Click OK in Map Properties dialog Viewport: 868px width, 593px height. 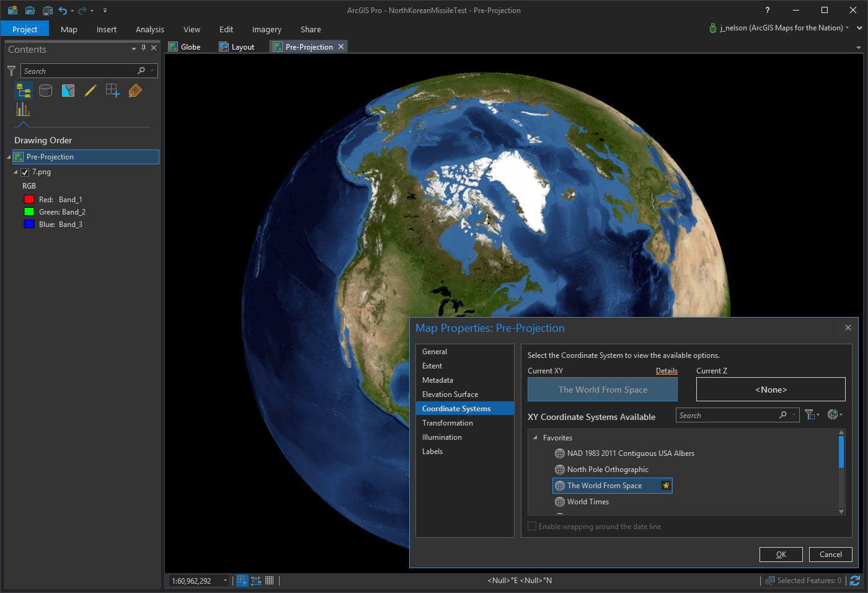coord(781,555)
